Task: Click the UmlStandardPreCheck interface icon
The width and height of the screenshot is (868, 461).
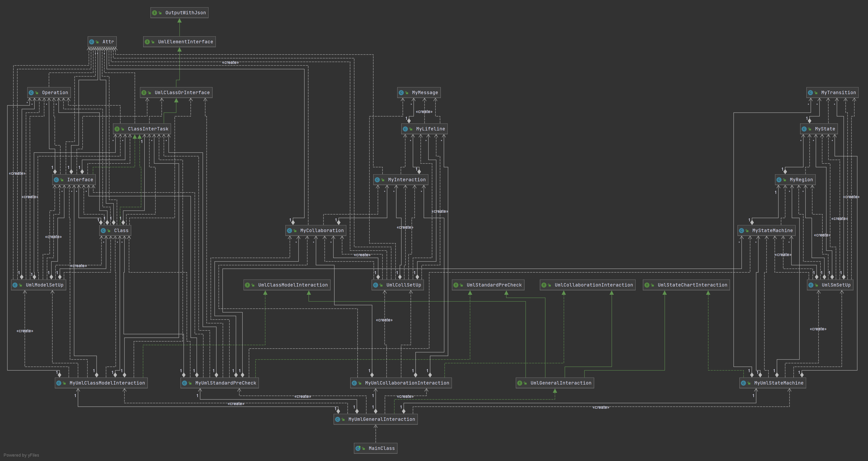Action: coord(456,285)
